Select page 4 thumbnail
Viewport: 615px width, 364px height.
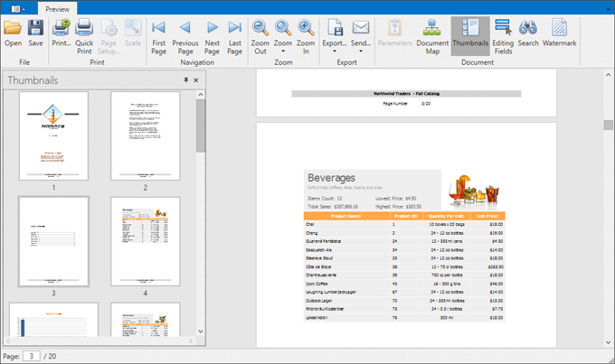pyautogui.click(x=145, y=241)
